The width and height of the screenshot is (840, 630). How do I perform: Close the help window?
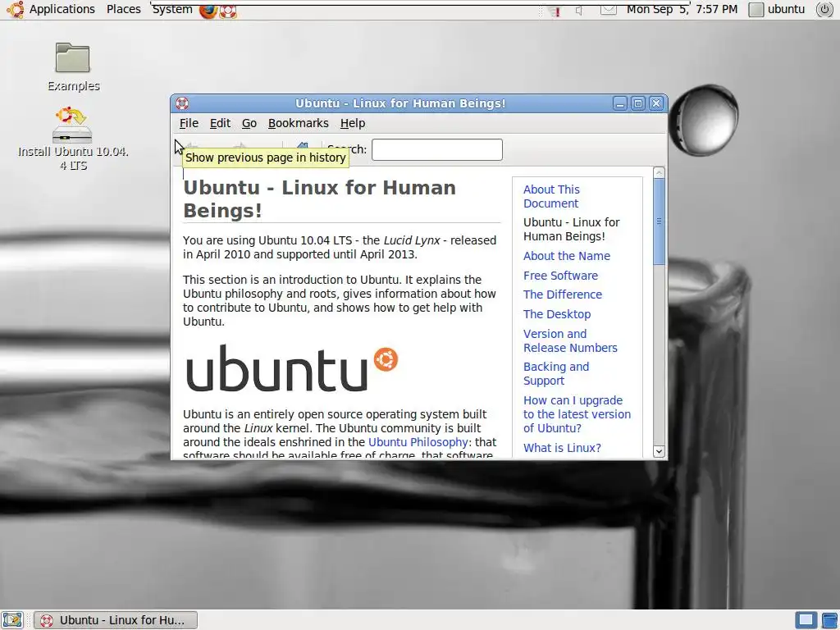point(656,103)
